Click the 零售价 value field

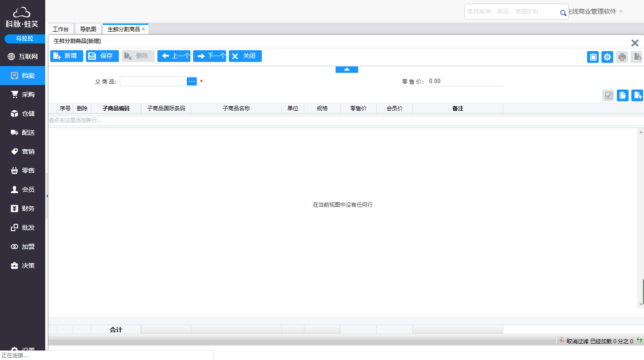click(x=465, y=81)
